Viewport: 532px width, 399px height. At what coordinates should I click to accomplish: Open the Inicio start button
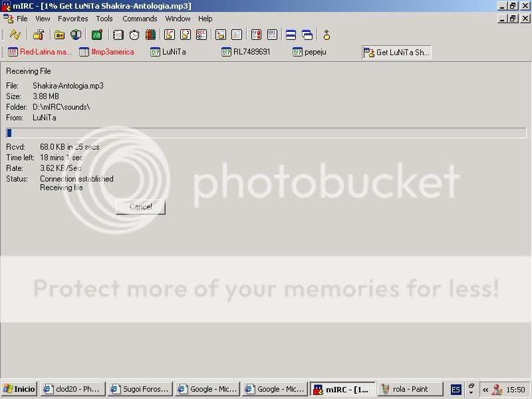[x=19, y=389]
